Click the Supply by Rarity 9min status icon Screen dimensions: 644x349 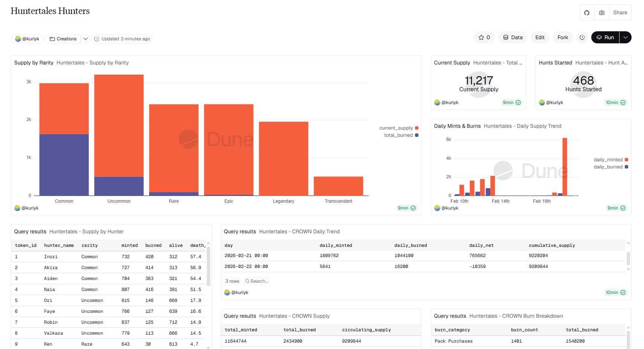[413, 208]
